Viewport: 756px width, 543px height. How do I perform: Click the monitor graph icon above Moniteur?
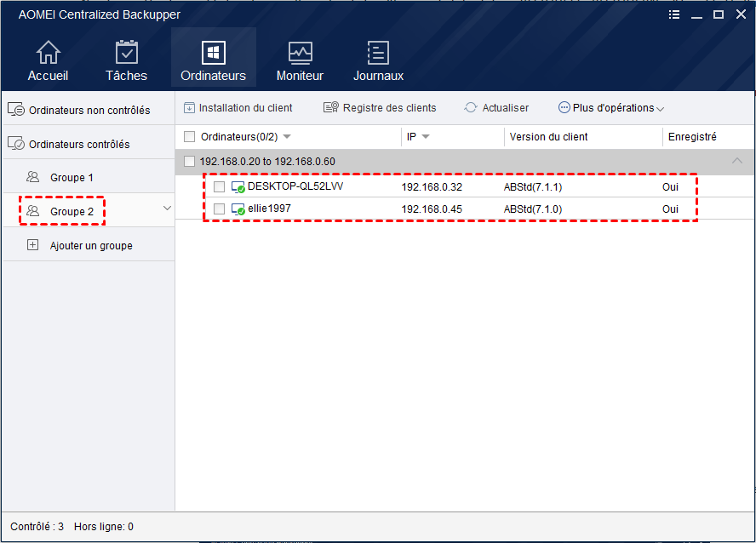301,53
